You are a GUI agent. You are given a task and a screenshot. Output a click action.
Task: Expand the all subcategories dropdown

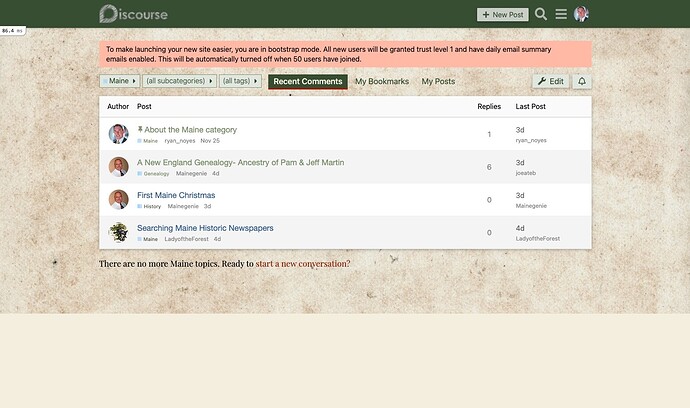(179, 81)
